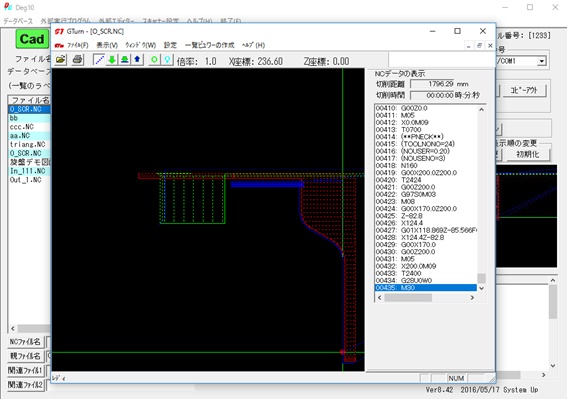Open the COM1 port dropdown in Deg10
Viewport: 567px width, 399px height.
tap(541, 61)
